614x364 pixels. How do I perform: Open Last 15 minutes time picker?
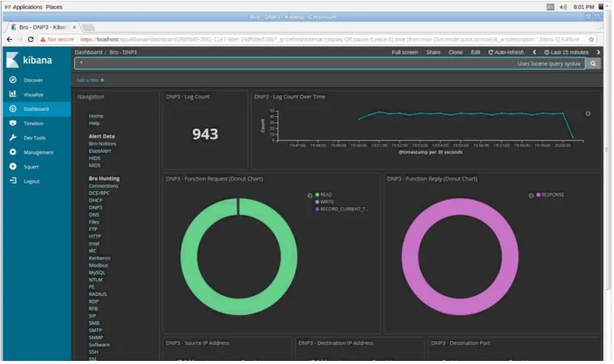point(567,53)
